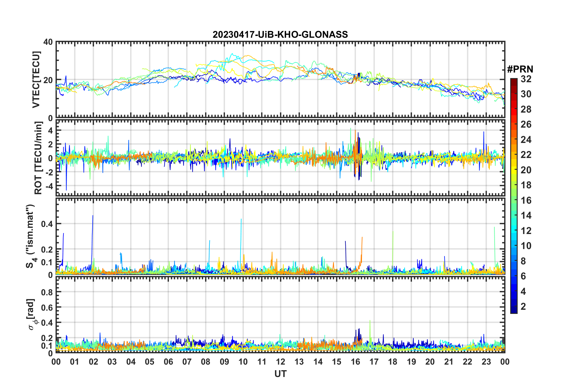Select colorbar tick label 30
Screen dimensions: 561x392
(x=526, y=94)
